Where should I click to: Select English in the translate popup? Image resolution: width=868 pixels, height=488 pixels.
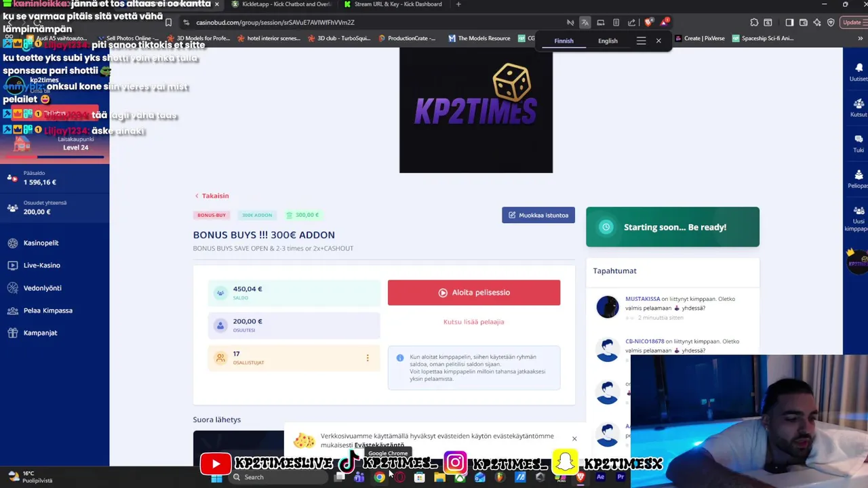coord(608,41)
